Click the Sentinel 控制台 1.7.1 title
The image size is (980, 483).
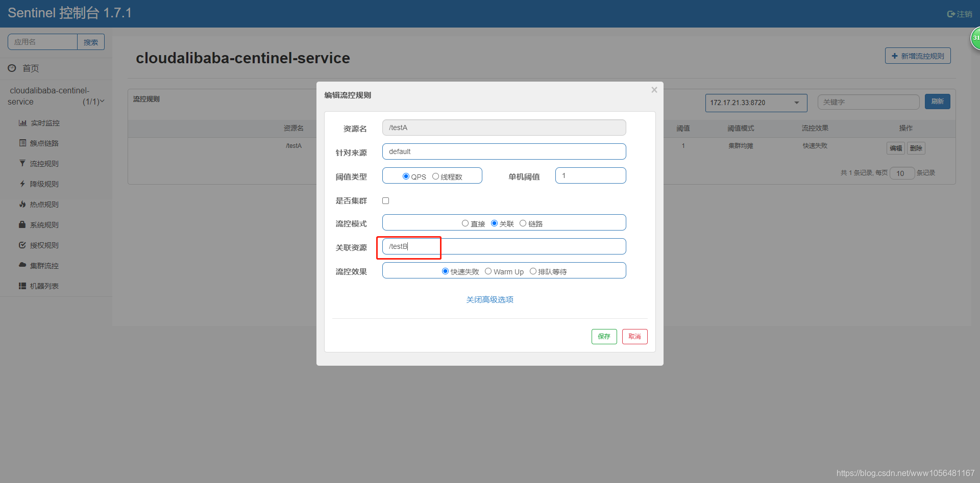70,13
